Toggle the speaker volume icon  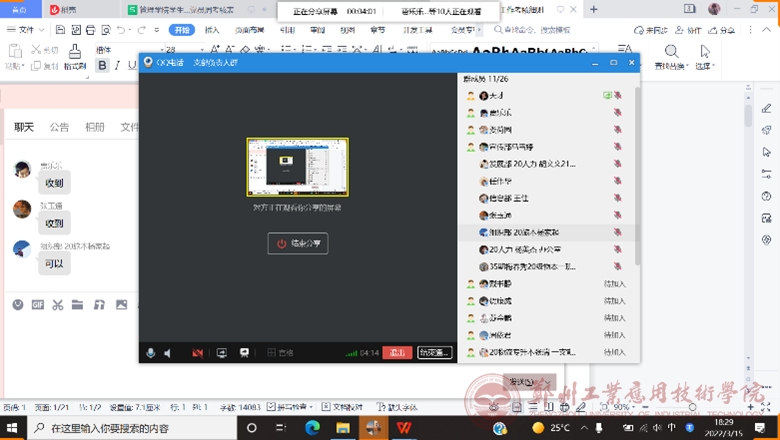[x=168, y=353]
